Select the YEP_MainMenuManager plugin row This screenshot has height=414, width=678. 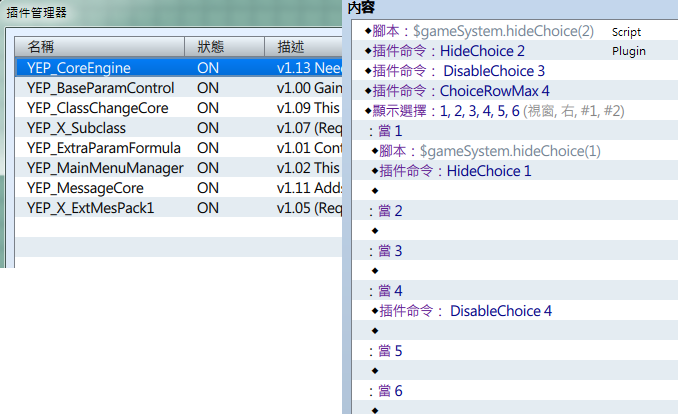pos(179,168)
